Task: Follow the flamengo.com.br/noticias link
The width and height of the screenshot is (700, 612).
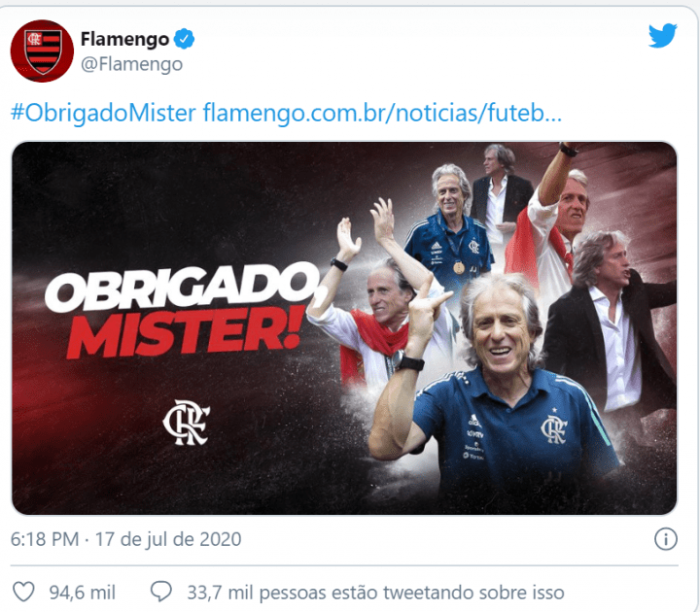Action: [x=382, y=113]
